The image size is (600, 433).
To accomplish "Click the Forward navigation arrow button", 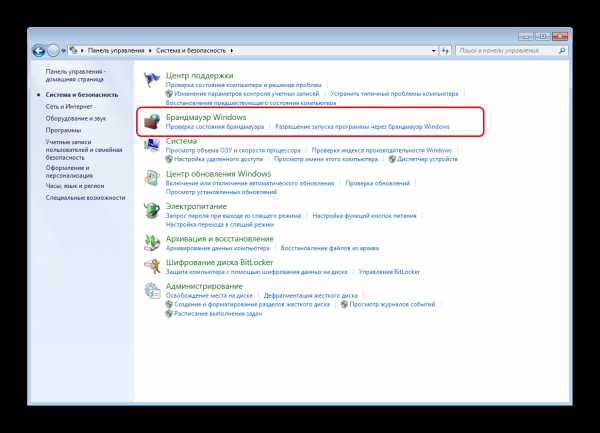I will tap(53, 50).
